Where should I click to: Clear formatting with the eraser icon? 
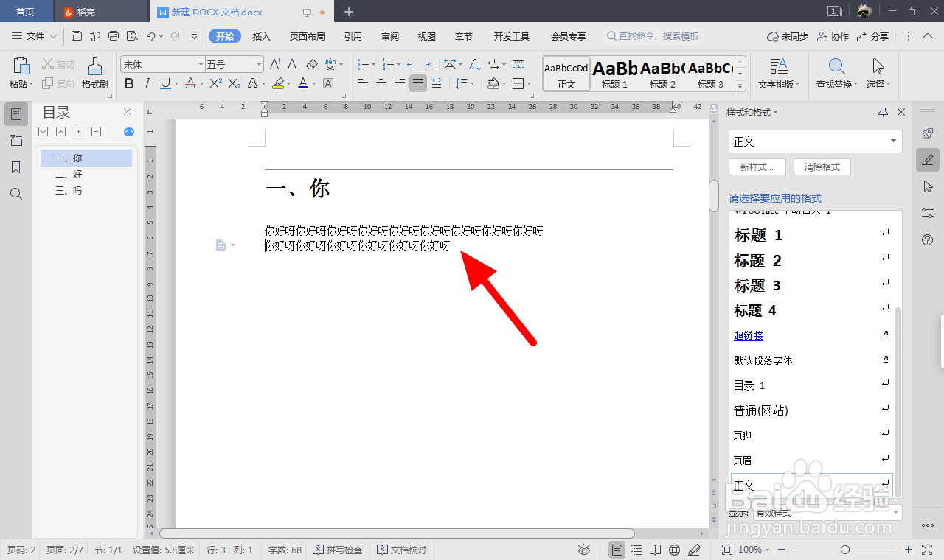tap(311, 65)
